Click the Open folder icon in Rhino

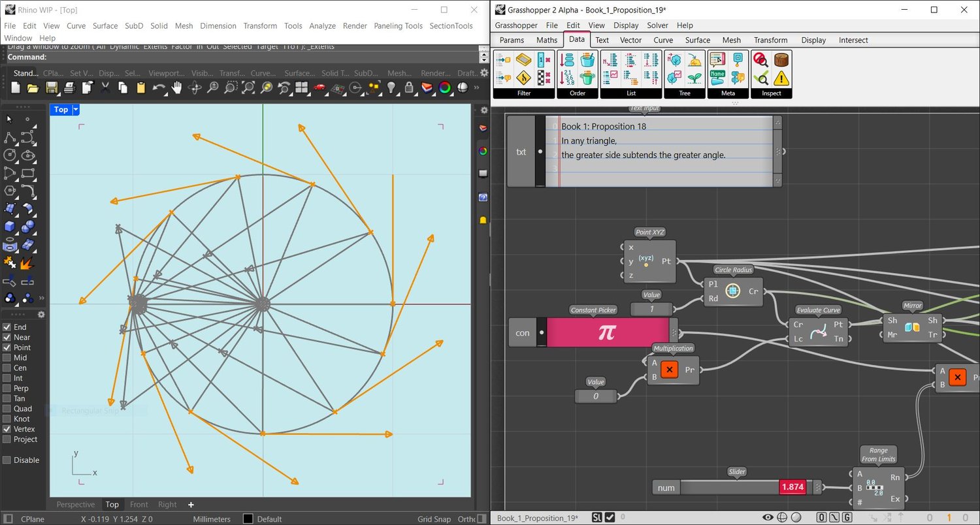point(33,87)
